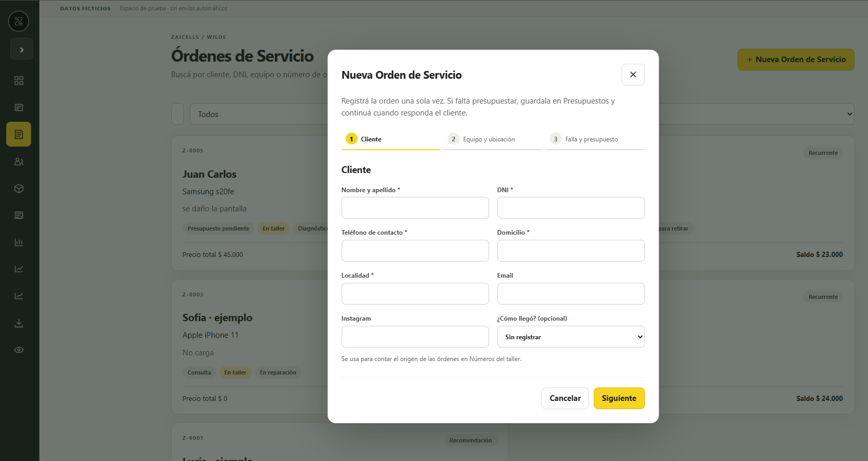868x461 pixels.
Task: Click 'En taller' tag on Juan Carlos card
Action: (x=273, y=228)
